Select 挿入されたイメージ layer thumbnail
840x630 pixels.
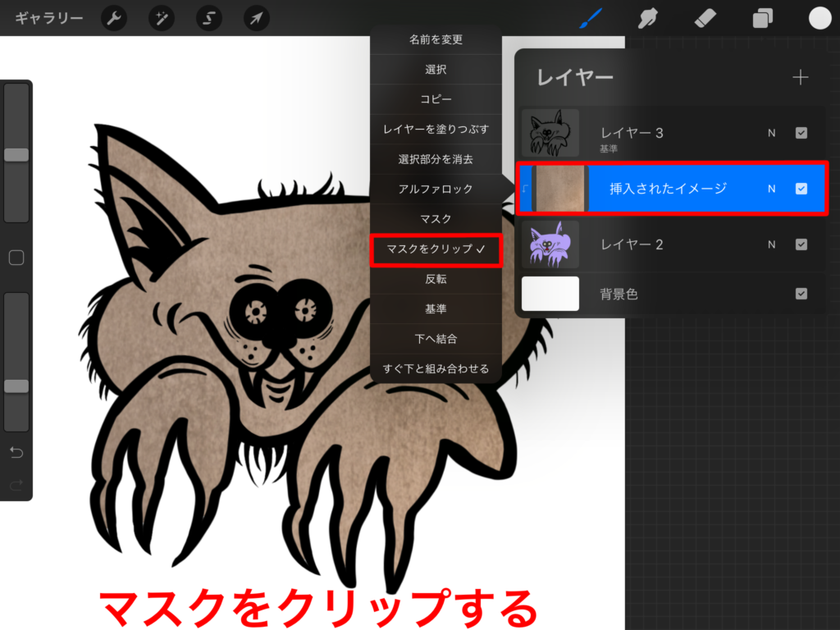click(559, 189)
